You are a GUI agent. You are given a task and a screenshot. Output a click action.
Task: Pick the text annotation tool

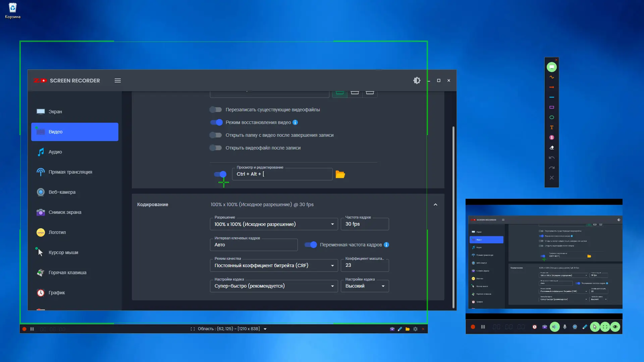pos(551,127)
